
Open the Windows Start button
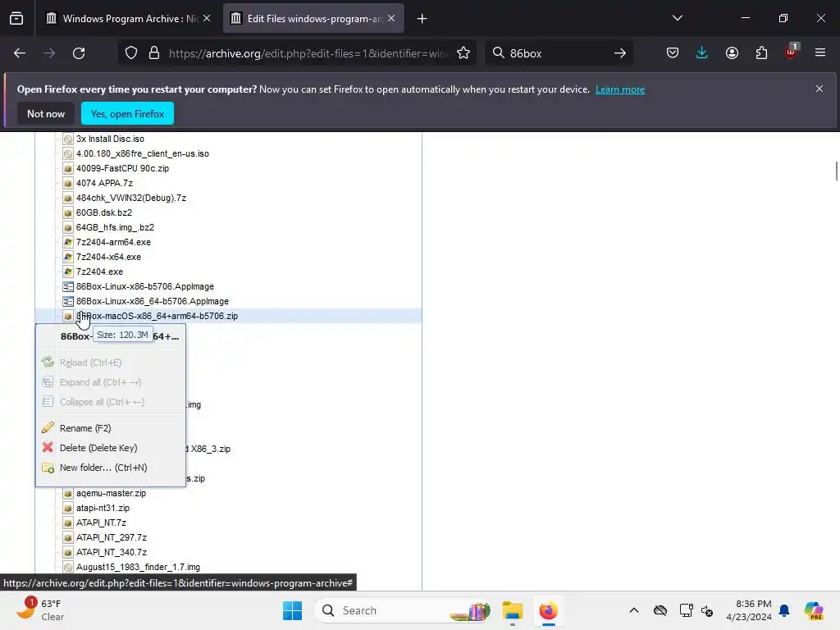click(293, 610)
